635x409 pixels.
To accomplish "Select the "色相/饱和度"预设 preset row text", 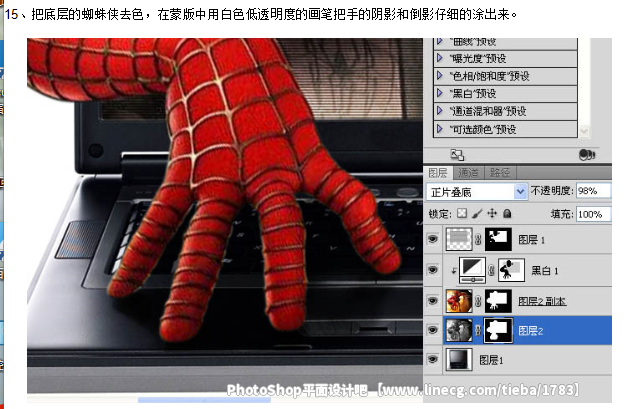I will [x=489, y=76].
